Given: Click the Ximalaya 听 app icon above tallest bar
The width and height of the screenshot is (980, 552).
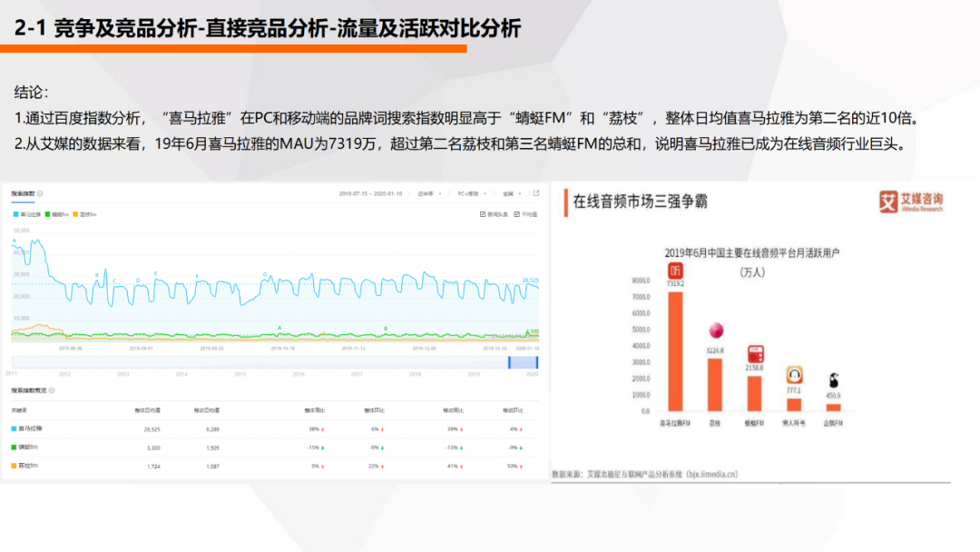Looking at the screenshot, I should point(675,271).
